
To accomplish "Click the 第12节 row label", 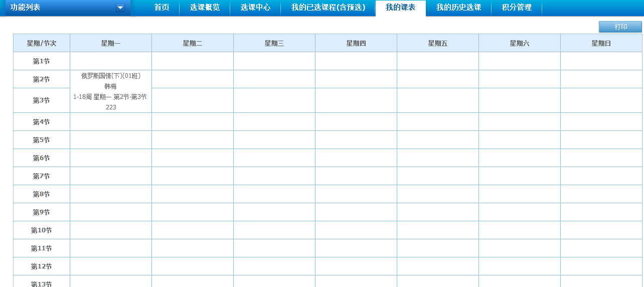I will [x=42, y=266].
